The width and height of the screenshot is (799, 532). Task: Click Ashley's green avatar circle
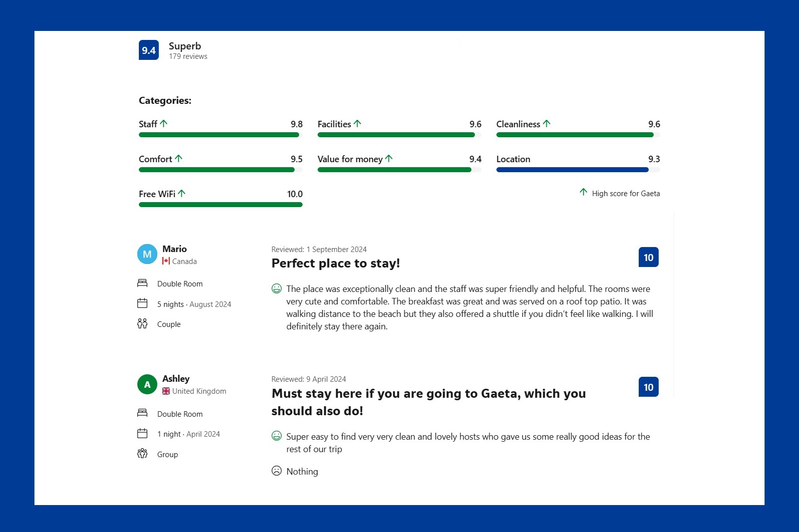coord(147,384)
